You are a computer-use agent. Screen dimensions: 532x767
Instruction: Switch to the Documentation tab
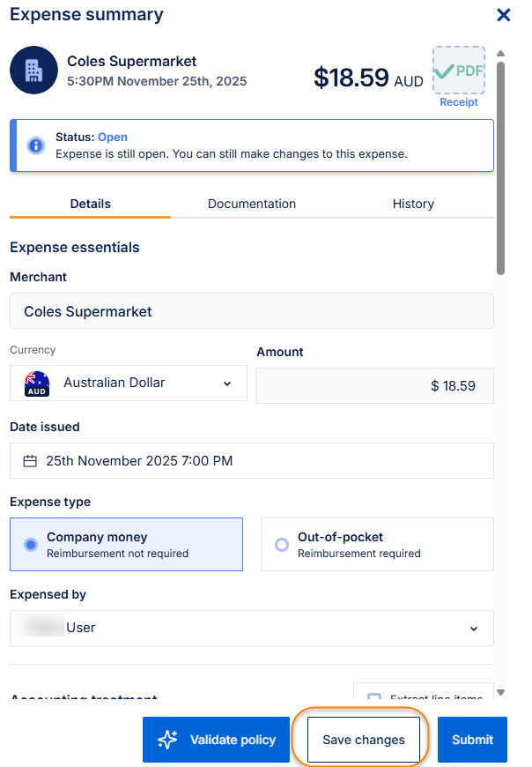[251, 204]
